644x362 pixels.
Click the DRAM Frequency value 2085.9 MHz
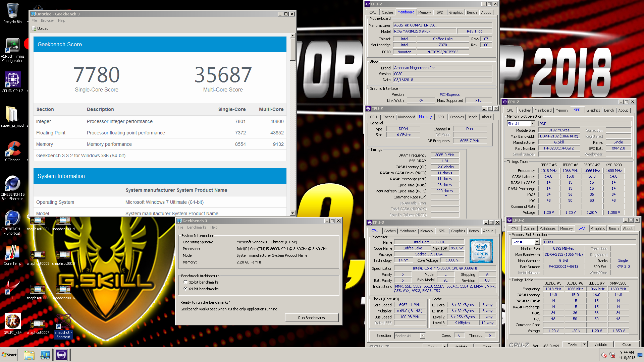coord(445,155)
